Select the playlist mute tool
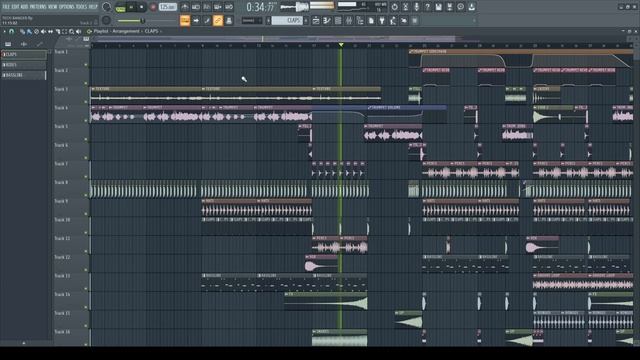Screen dimensions: 640x360 (43, 31)
